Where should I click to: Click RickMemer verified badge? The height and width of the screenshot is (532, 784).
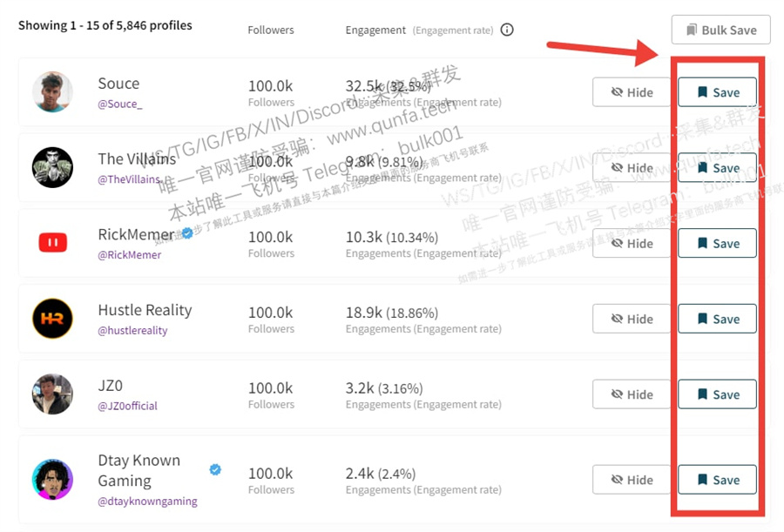coord(187,233)
